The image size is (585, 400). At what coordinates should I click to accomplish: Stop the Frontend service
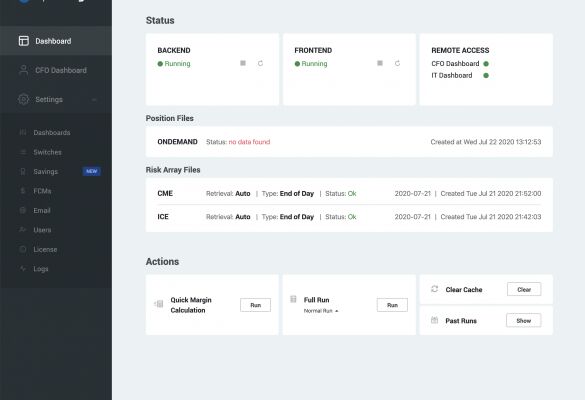click(x=380, y=63)
